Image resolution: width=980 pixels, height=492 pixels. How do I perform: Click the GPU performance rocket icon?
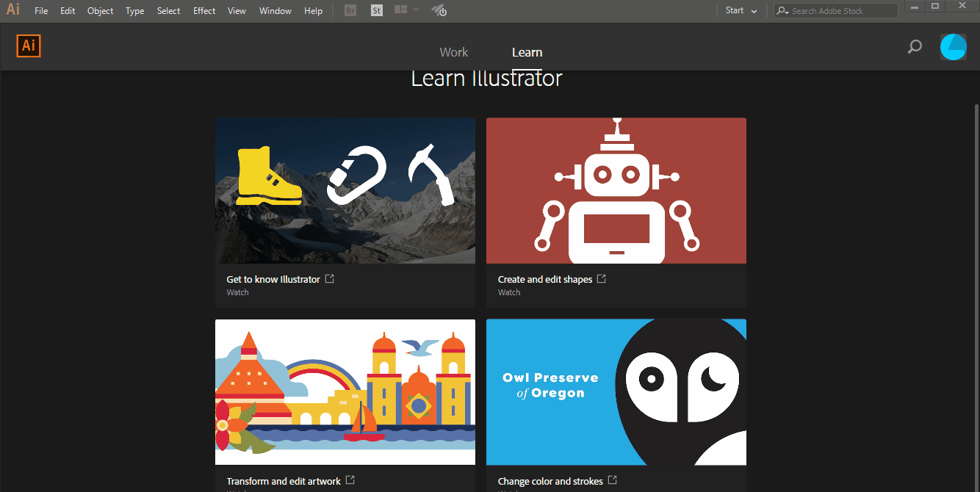pyautogui.click(x=439, y=11)
